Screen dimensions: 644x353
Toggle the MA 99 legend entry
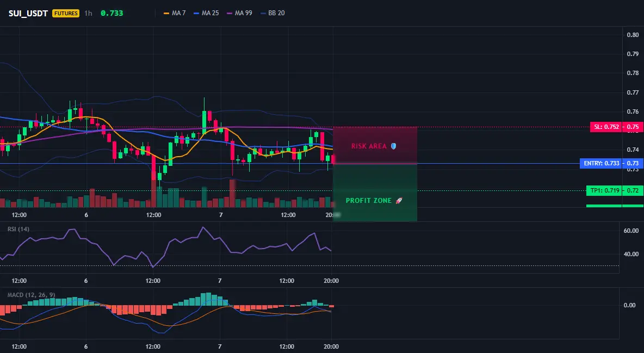point(239,13)
